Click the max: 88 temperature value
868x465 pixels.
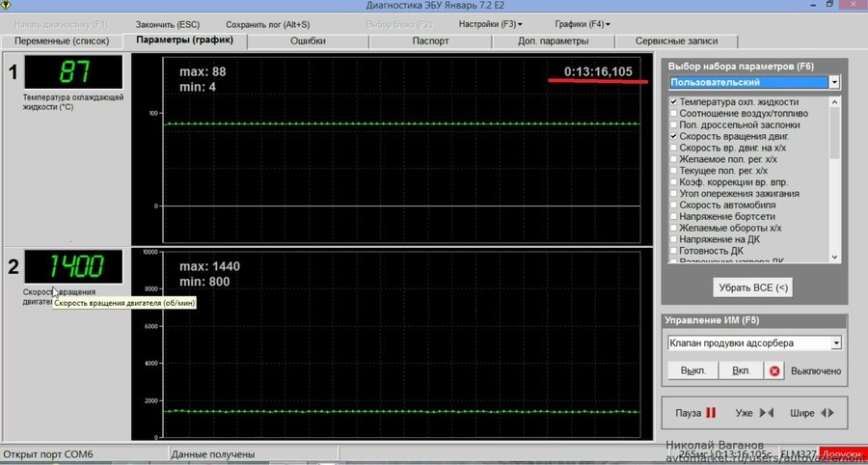[203, 72]
